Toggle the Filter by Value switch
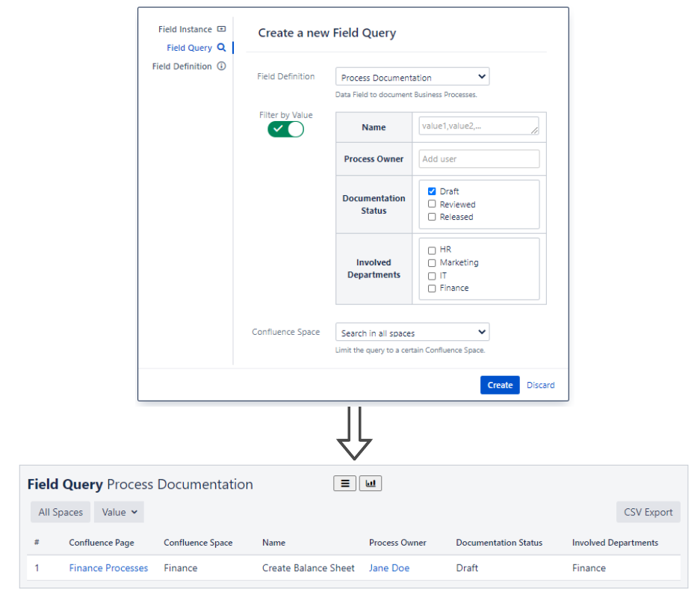This screenshot has height=598, width=700. [285, 129]
